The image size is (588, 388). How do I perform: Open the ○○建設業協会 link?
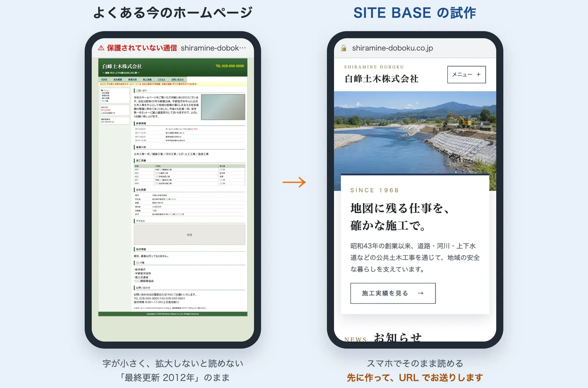144,281
